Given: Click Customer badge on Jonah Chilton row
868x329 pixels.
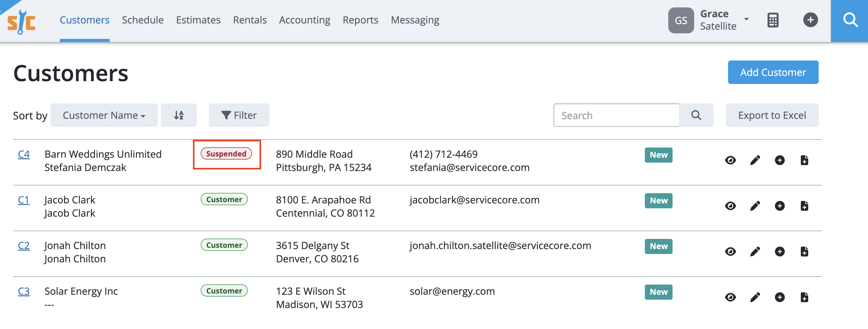Looking at the screenshot, I should pyautogui.click(x=224, y=245).
